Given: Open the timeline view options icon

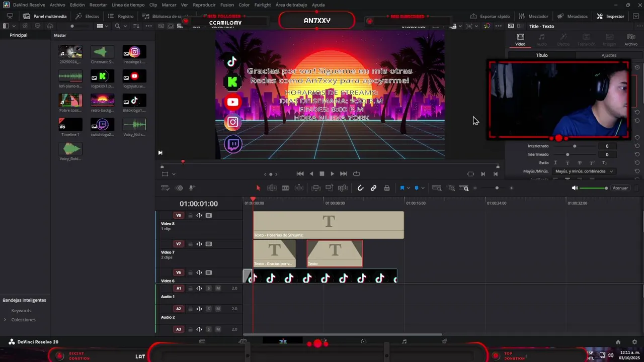Looking at the screenshot, I should [165, 188].
